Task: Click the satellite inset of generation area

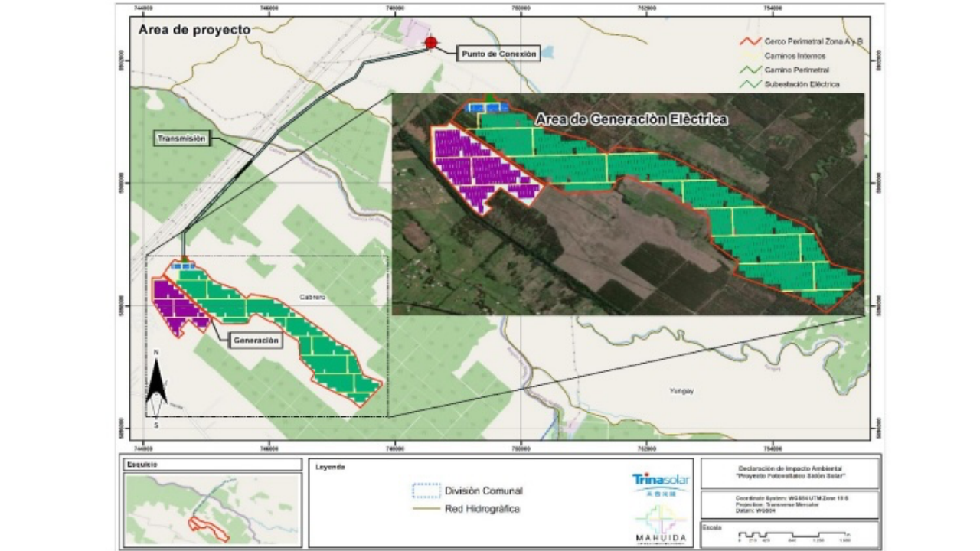Action: tap(628, 204)
